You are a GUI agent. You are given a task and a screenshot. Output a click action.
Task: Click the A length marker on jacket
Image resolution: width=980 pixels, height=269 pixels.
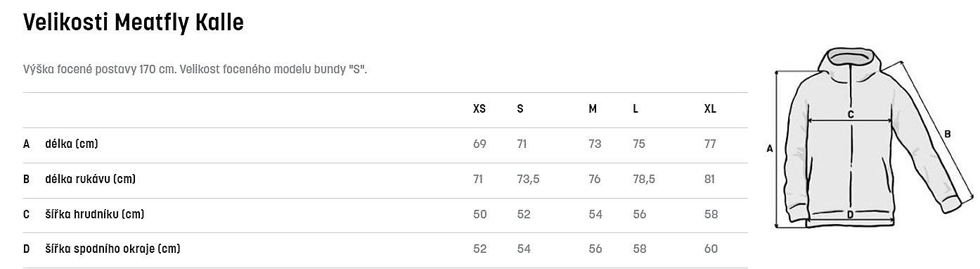click(769, 149)
